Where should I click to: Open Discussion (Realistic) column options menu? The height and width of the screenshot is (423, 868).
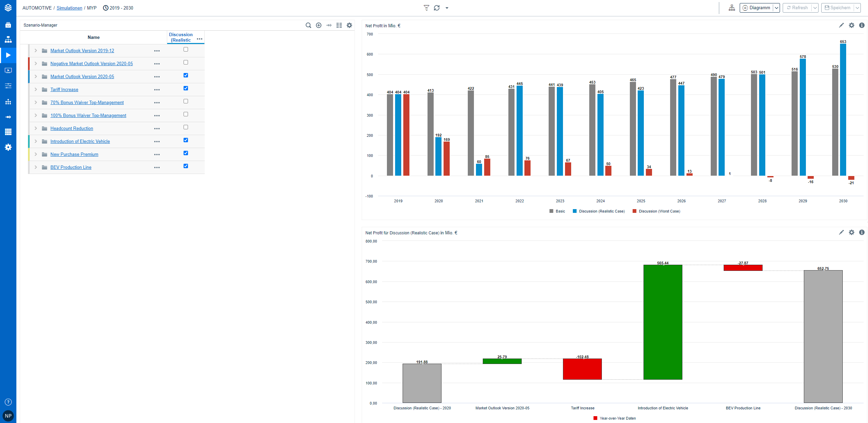(x=200, y=39)
